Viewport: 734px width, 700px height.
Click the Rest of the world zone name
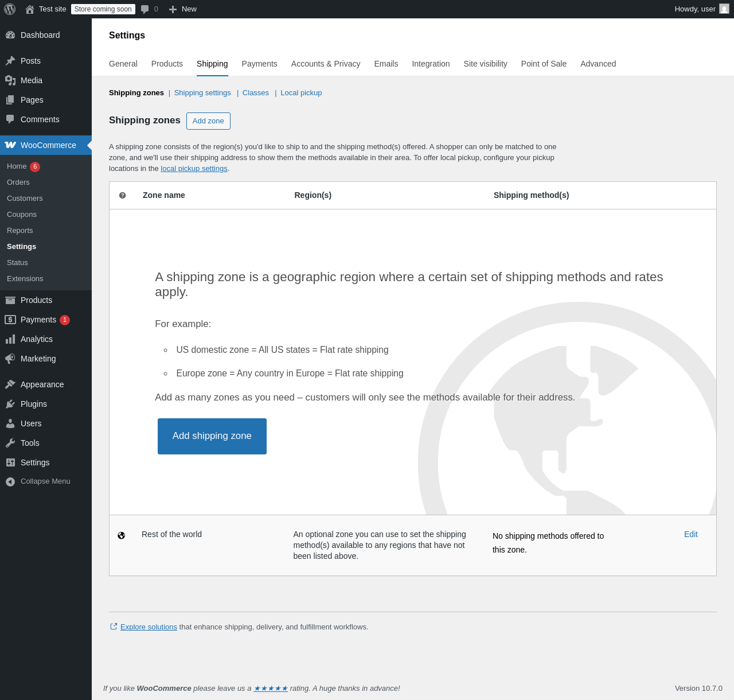(171, 534)
